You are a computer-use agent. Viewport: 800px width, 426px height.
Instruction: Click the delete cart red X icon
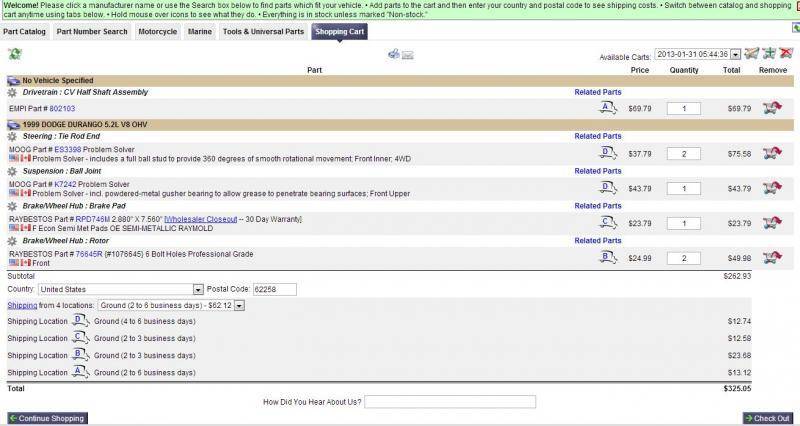(x=787, y=53)
